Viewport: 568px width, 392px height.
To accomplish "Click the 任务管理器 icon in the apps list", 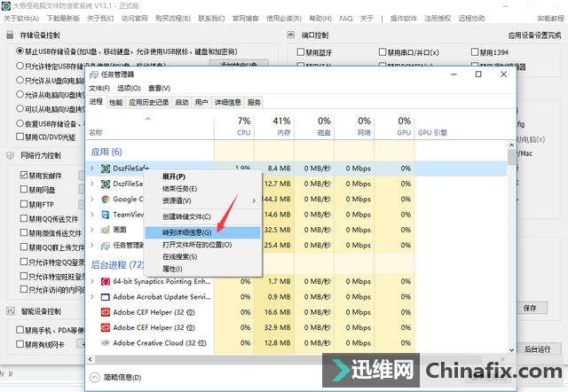I will (x=106, y=246).
